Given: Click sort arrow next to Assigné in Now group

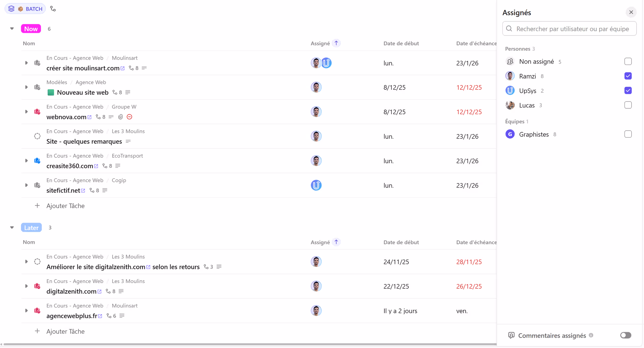Looking at the screenshot, I should point(336,43).
